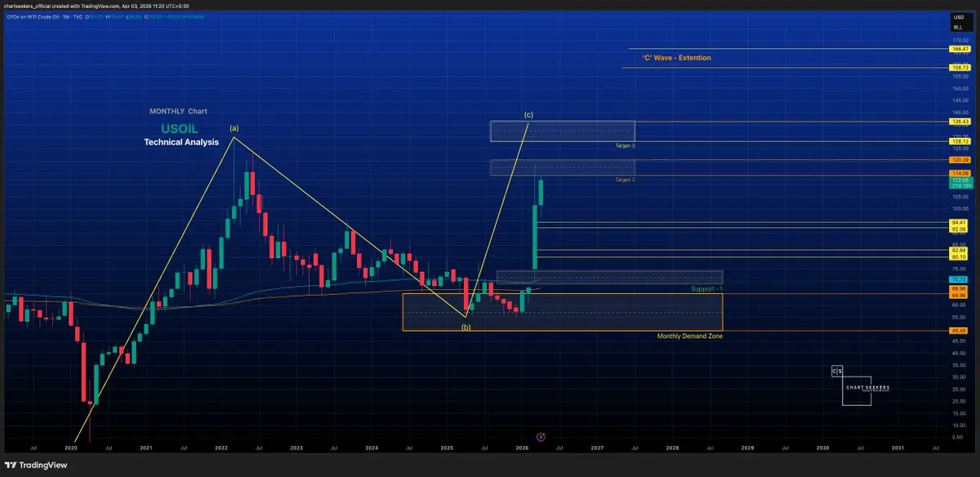
Task: Click the 92.08 price label
Action: 959,230
